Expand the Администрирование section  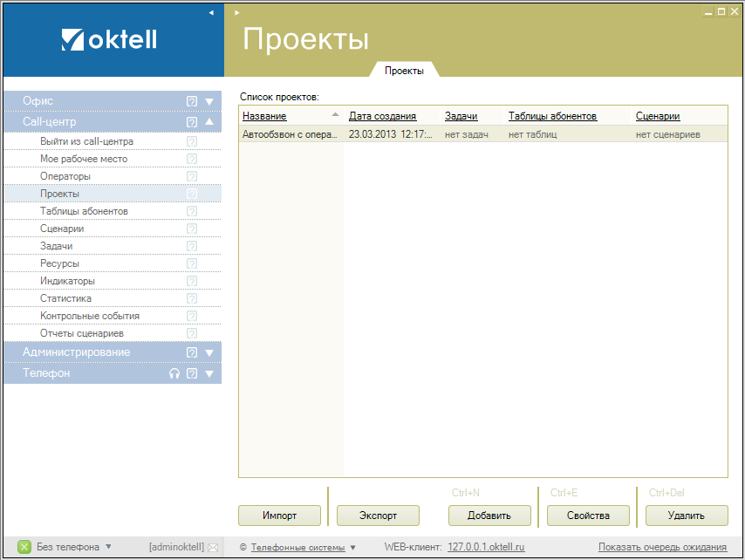[209, 352]
